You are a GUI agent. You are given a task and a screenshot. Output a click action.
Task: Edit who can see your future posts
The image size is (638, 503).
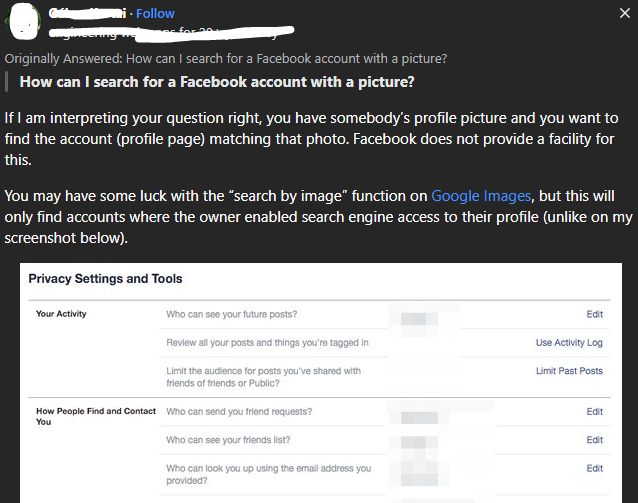point(594,314)
